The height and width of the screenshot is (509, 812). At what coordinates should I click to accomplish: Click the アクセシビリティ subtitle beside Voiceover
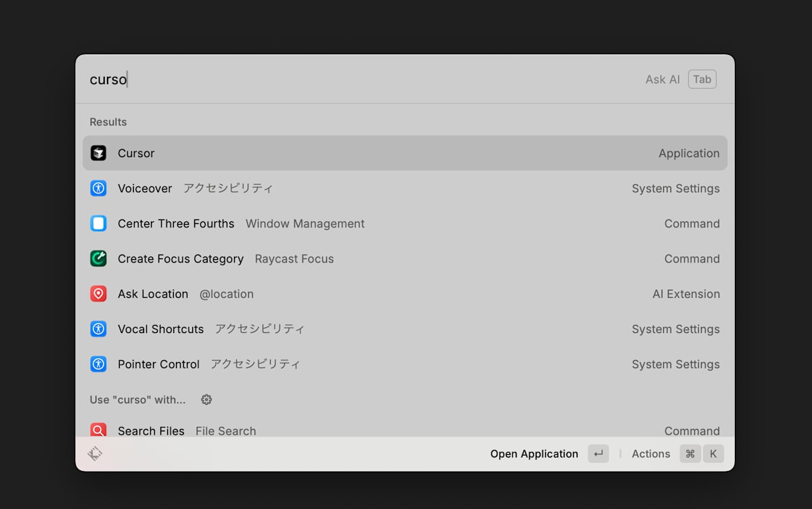point(228,188)
